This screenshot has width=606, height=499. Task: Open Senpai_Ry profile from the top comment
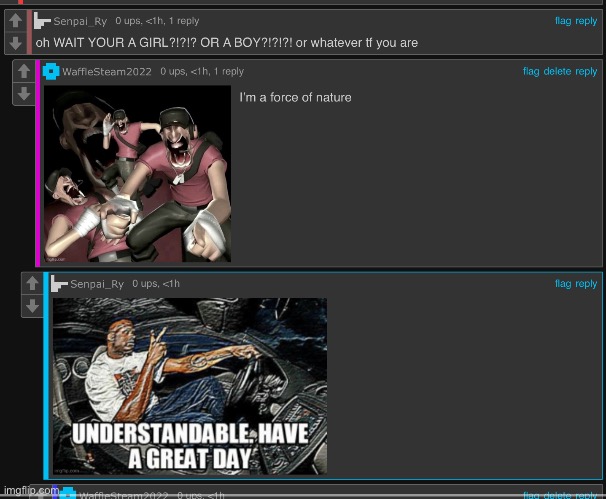coord(80,21)
